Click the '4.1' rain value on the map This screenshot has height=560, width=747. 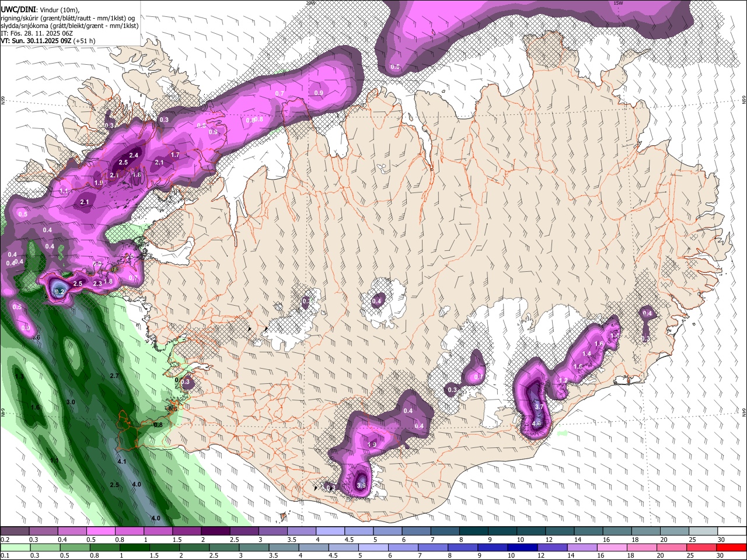(x=122, y=461)
